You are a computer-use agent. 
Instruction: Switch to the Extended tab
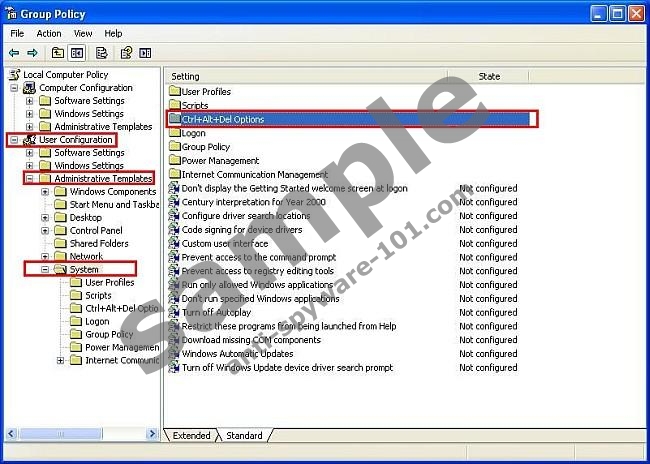[x=192, y=436]
